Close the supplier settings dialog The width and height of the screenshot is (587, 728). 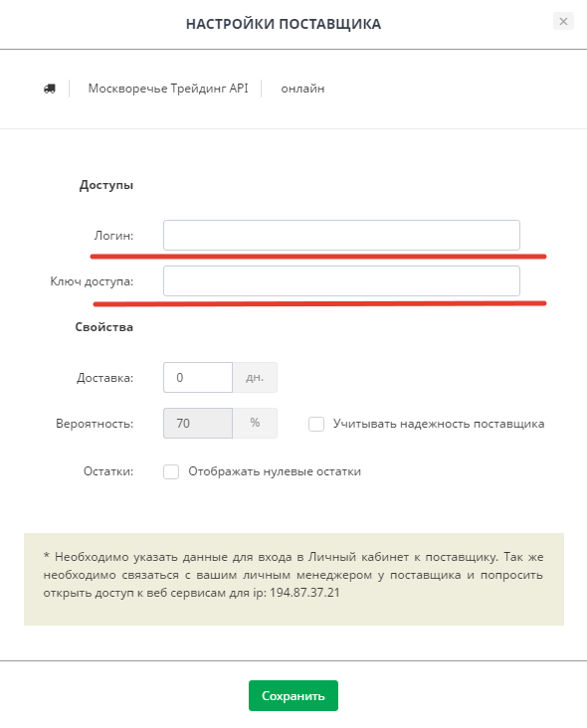(563, 21)
